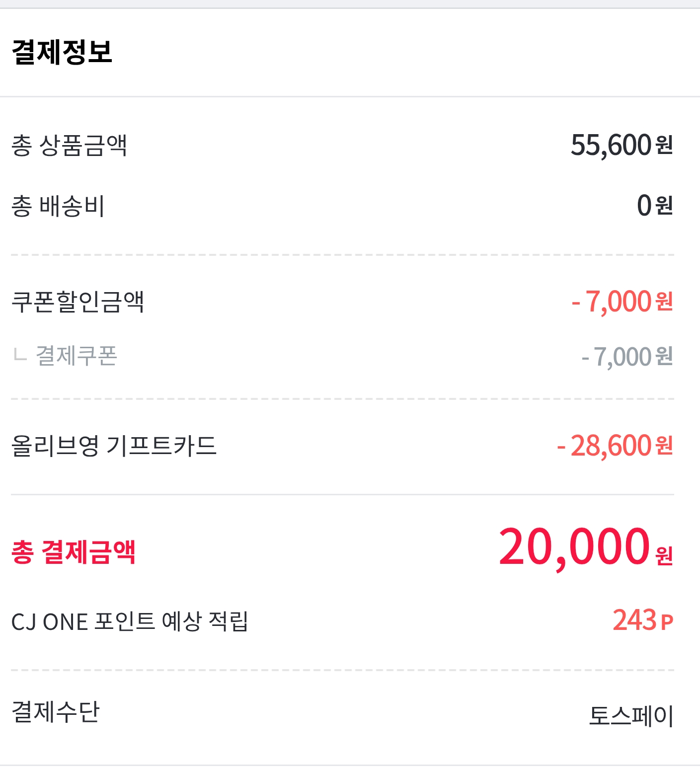Tap the 원 unit beside 20,000

click(664, 556)
